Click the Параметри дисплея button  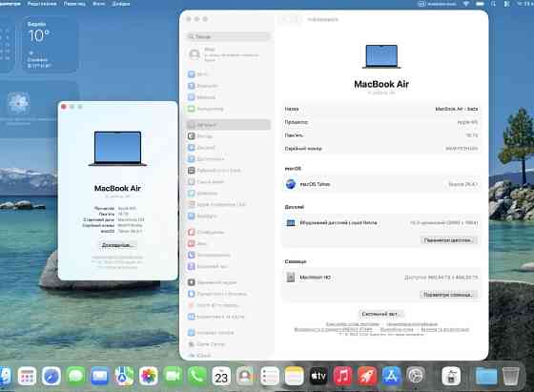point(448,240)
